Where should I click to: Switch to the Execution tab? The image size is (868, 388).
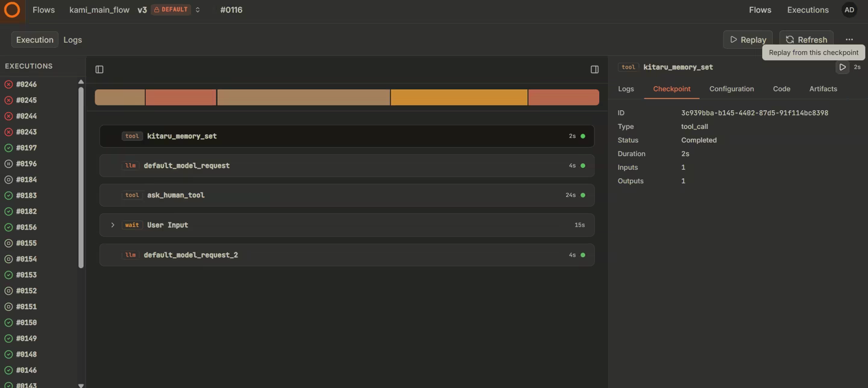pos(35,40)
